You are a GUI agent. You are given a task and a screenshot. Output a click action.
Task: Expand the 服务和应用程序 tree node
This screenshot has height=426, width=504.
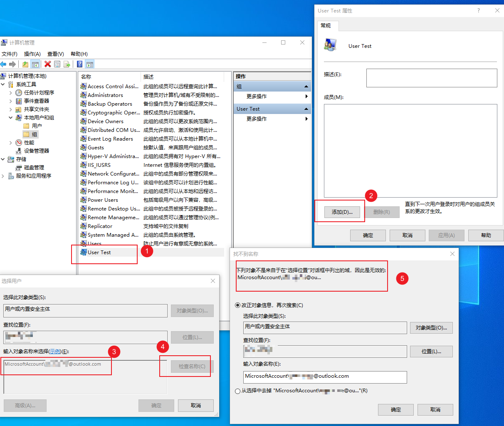click(3, 176)
